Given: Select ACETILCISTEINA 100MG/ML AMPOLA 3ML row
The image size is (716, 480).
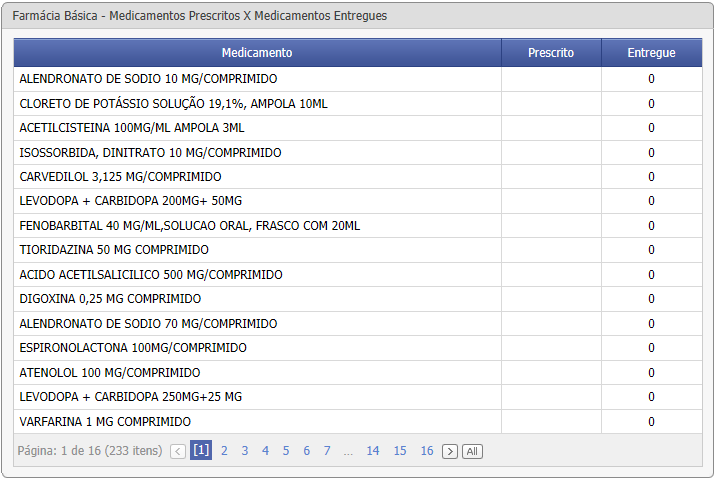Looking at the screenshot, I should pos(358,128).
